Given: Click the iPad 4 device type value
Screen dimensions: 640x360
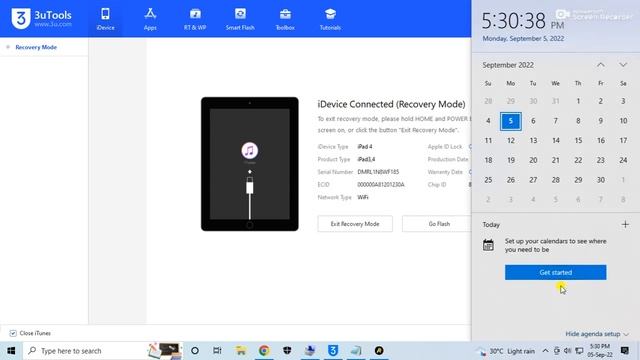Looking at the screenshot, I should coord(365,147).
